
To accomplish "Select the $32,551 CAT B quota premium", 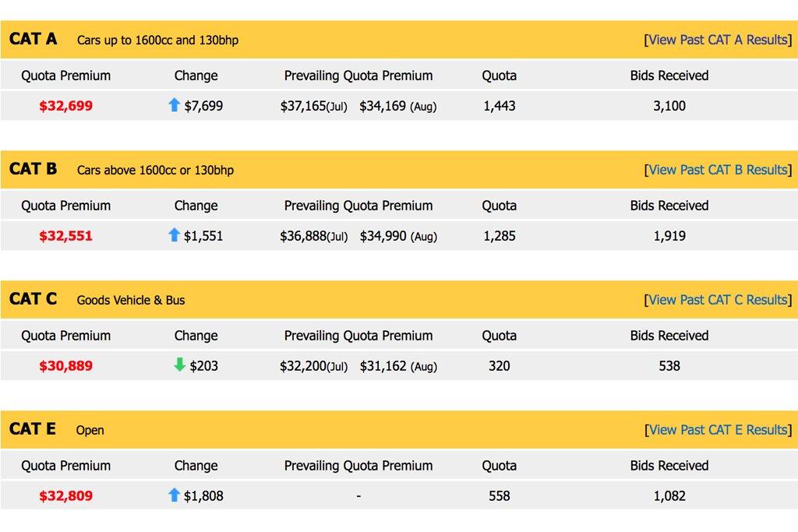I will coord(65,236).
